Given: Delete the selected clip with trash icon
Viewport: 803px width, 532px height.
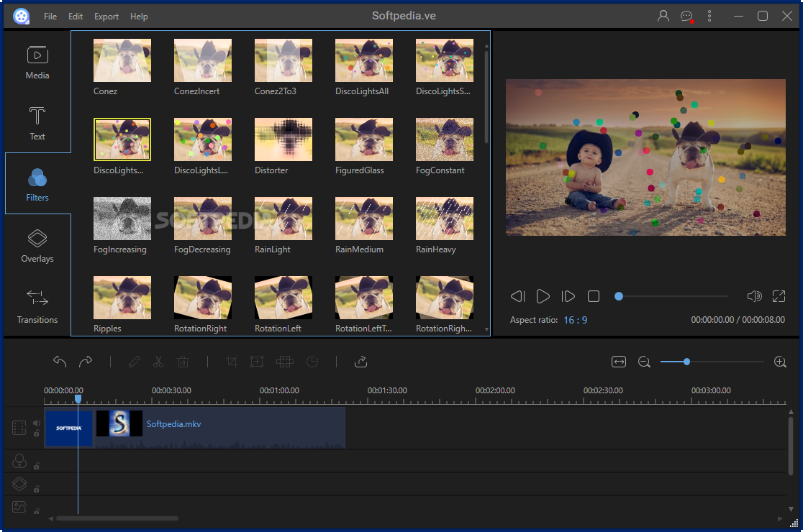Looking at the screenshot, I should pyautogui.click(x=183, y=362).
